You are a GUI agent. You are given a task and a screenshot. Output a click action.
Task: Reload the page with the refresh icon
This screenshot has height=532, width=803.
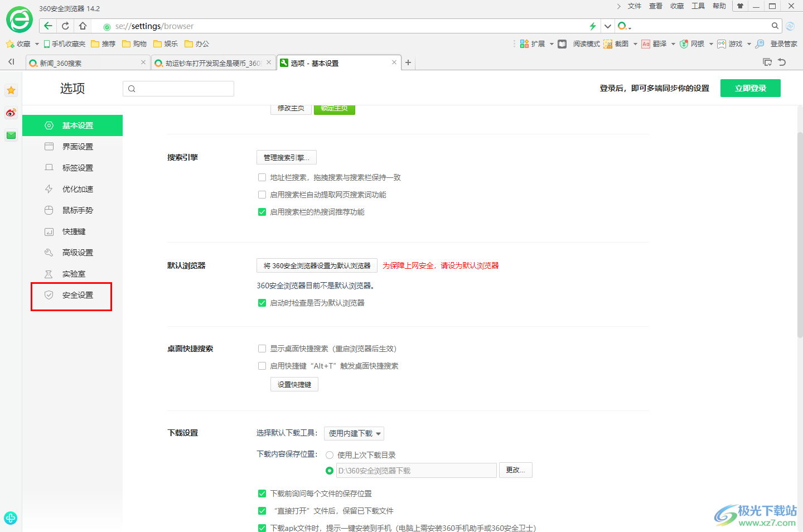[x=65, y=26]
